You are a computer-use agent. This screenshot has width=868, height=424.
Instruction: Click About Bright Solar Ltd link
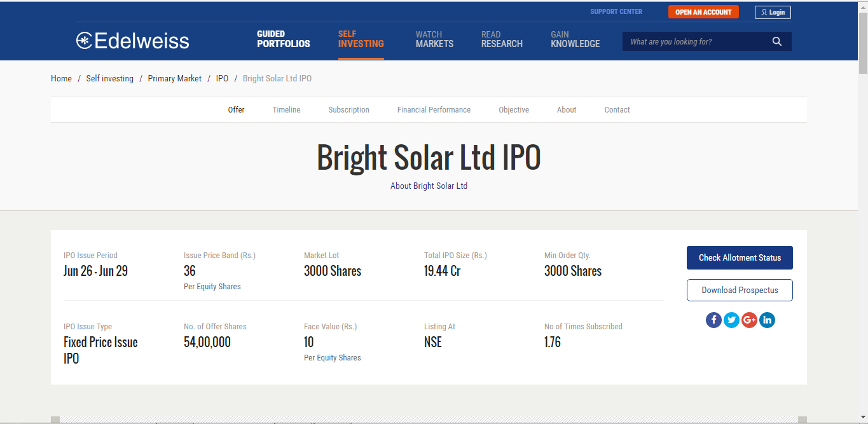pyautogui.click(x=429, y=186)
